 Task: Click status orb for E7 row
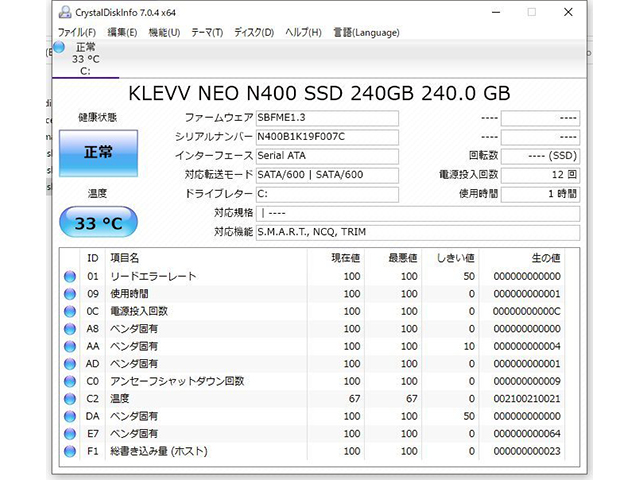(70, 433)
